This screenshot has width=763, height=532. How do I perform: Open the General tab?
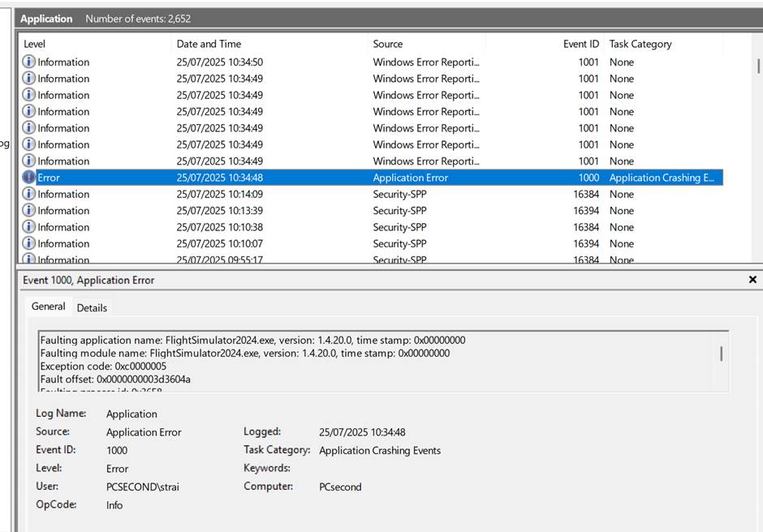(48, 307)
